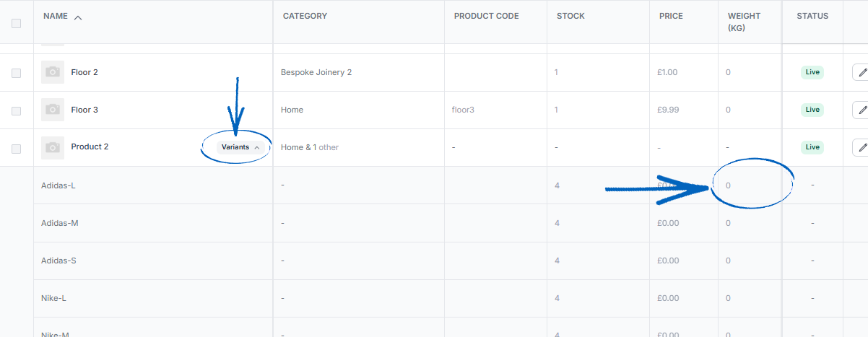Click the 'other' category link for Product 2
868x337 pixels.
[x=329, y=147]
